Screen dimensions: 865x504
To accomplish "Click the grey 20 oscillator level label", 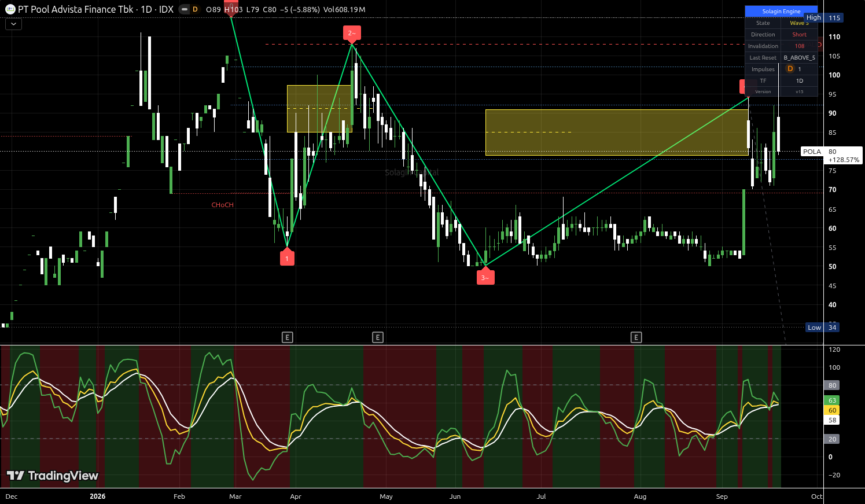I will coord(832,439).
